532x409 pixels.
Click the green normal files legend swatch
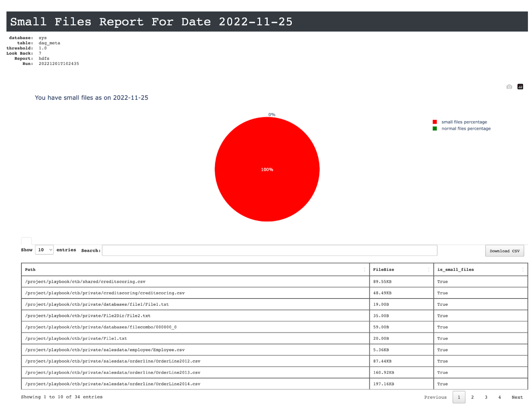pyautogui.click(x=434, y=129)
